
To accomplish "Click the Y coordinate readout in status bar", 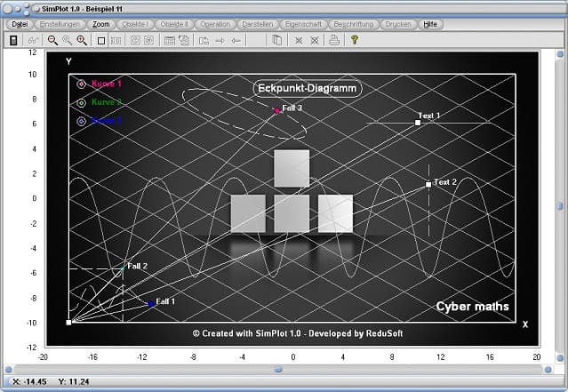I will point(74,382).
